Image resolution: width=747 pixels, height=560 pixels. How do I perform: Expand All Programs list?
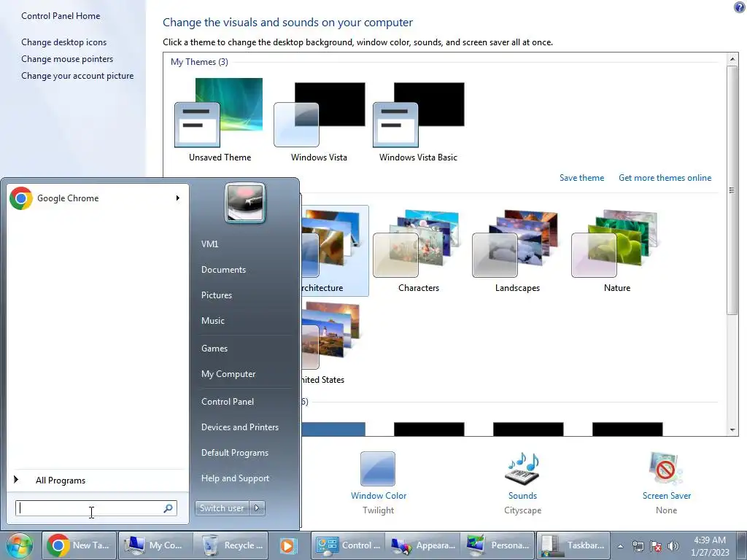coord(61,481)
